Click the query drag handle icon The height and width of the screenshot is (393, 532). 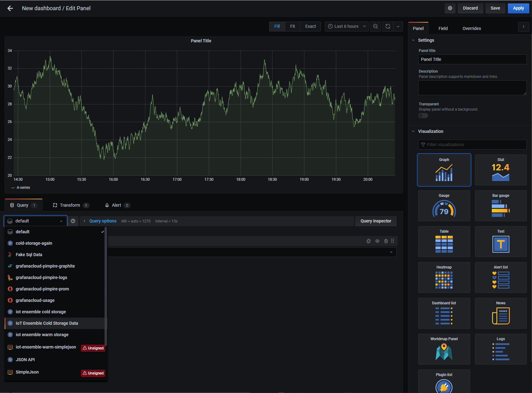pos(393,241)
